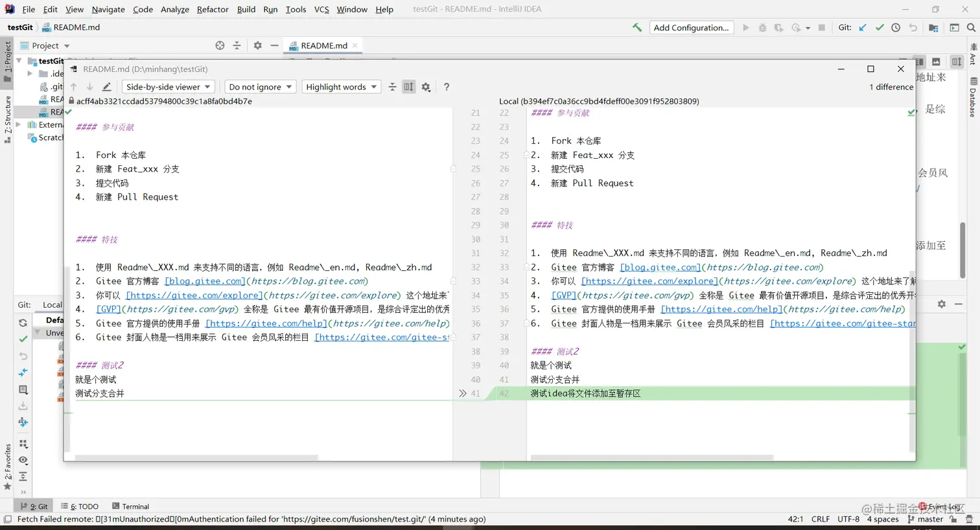The image size is (980, 530).
Task: Click Commit checkmark in Git panel
Action: (x=23, y=339)
